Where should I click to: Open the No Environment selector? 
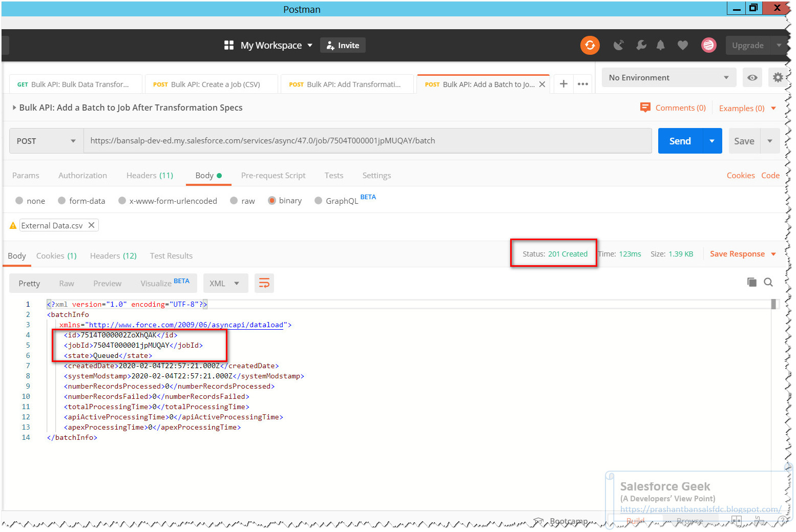tap(669, 77)
